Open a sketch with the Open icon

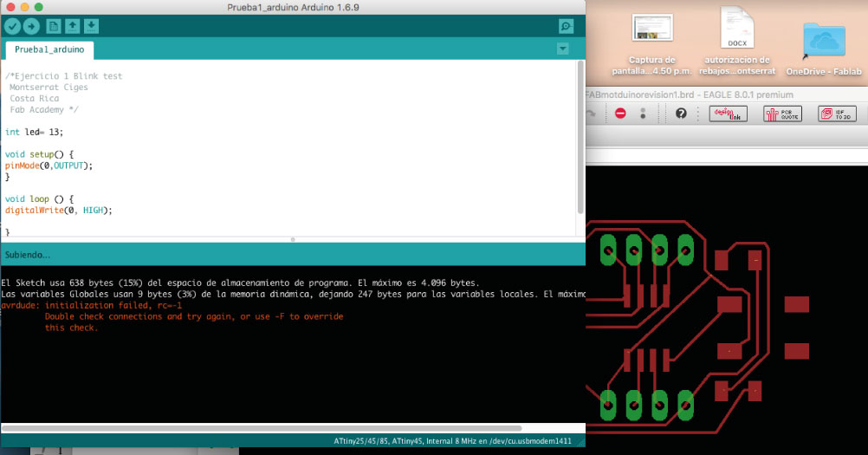pos(73,26)
